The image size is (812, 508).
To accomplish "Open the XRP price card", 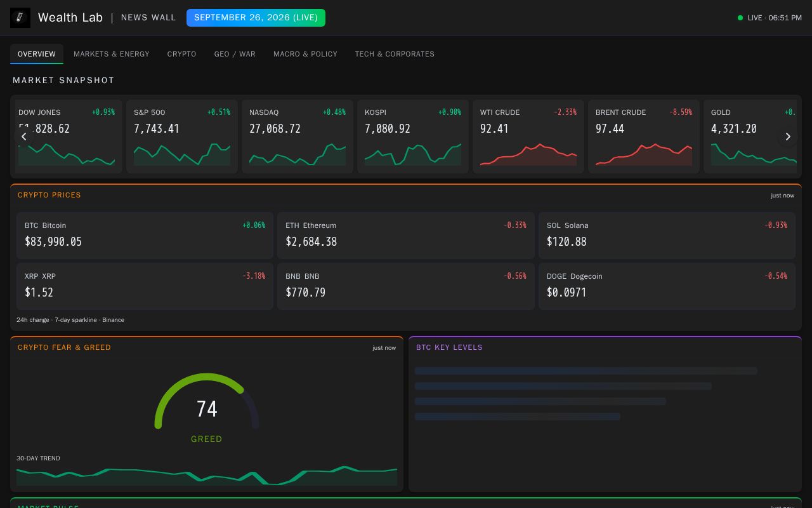I will click(x=145, y=286).
